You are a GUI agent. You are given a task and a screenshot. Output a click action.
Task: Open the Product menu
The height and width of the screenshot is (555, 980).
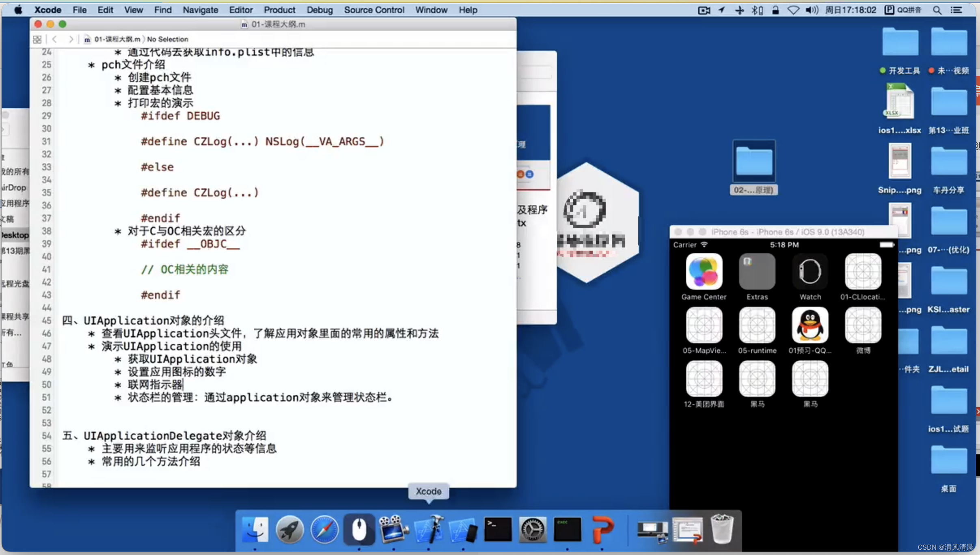tap(279, 10)
